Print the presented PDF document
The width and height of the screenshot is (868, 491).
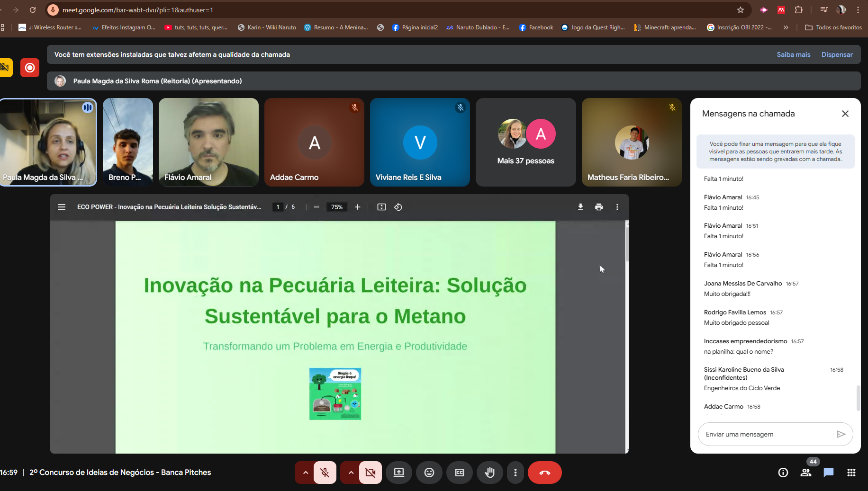[x=599, y=207]
